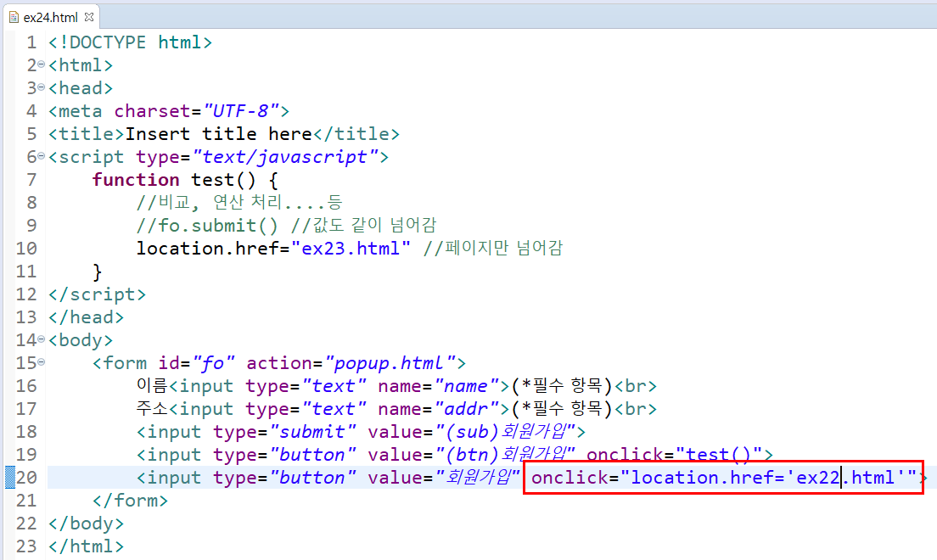This screenshot has width=937, height=560.
Task: Click the "이름" label text on line 16
Action: coord(152,386)
